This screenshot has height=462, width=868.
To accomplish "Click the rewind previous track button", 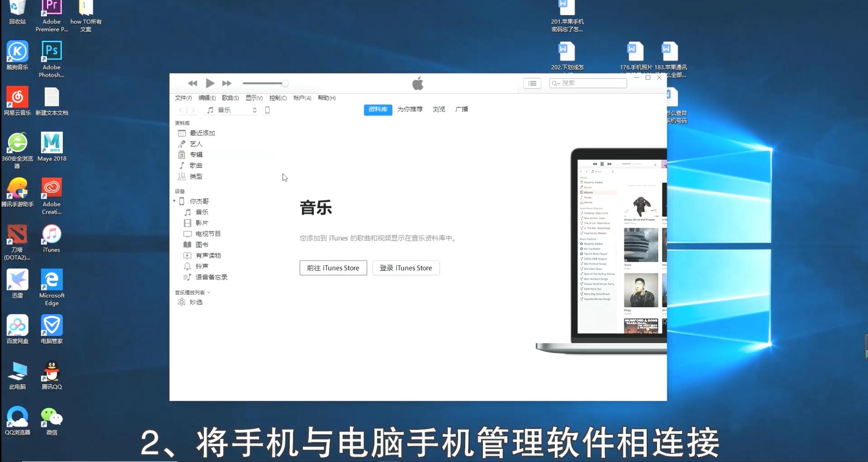I will pyautogui.click(x=192, y=83).
